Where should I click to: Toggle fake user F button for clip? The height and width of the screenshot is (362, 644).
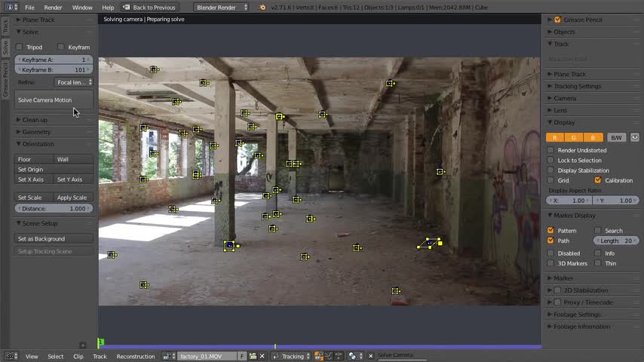point(242,356)
